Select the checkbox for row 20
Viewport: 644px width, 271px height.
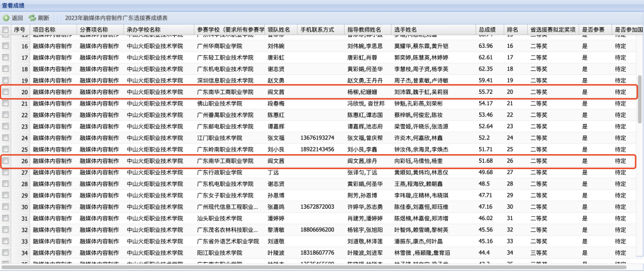(6, 92)
